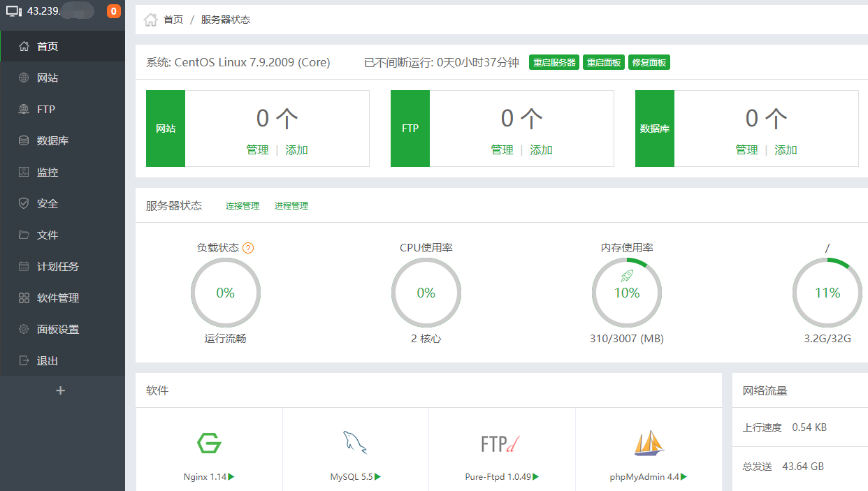Switch to 进程管理 process management
Image resolution: width=868 pixels, height=491 pixels.
click(291, 205)
